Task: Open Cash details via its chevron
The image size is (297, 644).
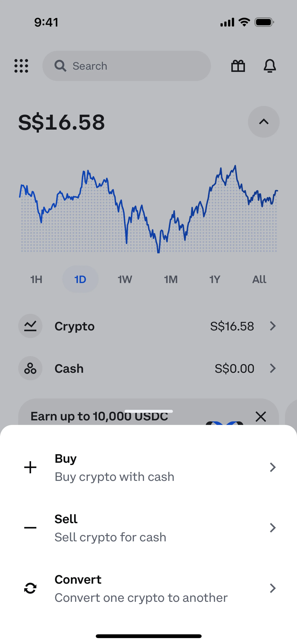Action: pos(273,368)
